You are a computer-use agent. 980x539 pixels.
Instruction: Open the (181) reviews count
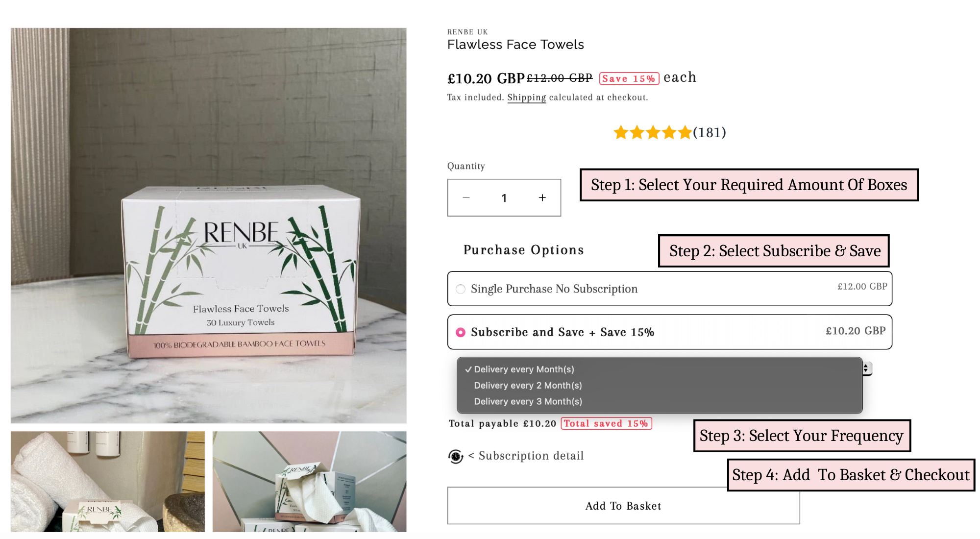click(x=710, y=132)
